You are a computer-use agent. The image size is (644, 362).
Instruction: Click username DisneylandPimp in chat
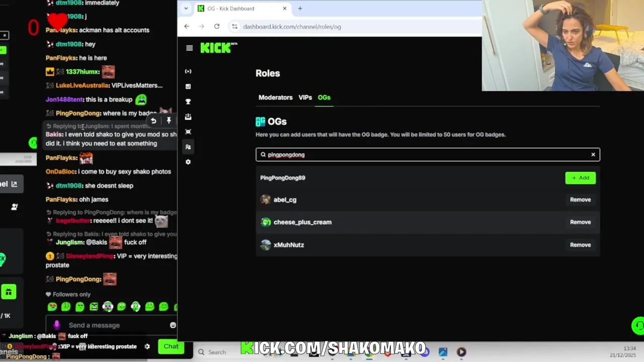tap(90, 256)
